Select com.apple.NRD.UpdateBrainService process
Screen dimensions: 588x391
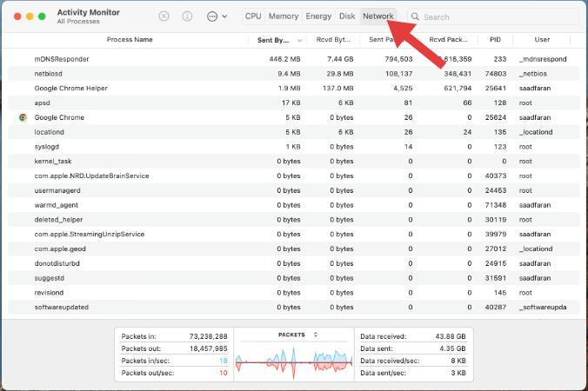click(294, 176)
